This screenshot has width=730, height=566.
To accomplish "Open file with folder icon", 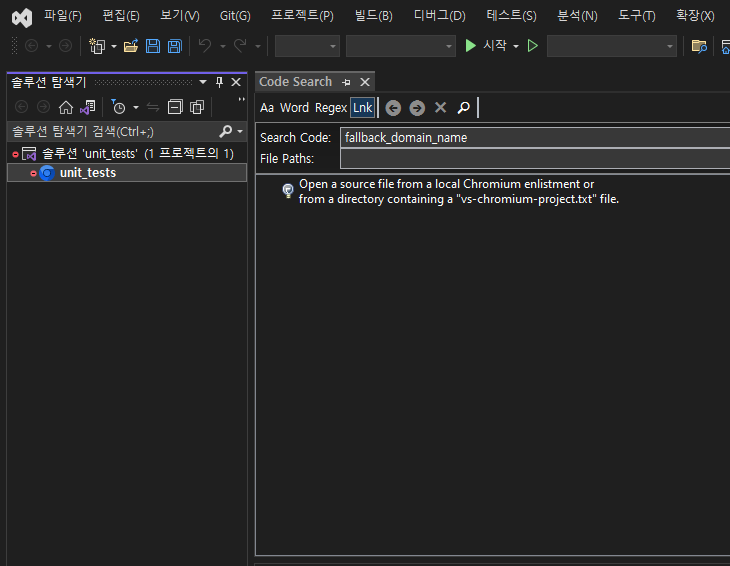I will (131, 46).
